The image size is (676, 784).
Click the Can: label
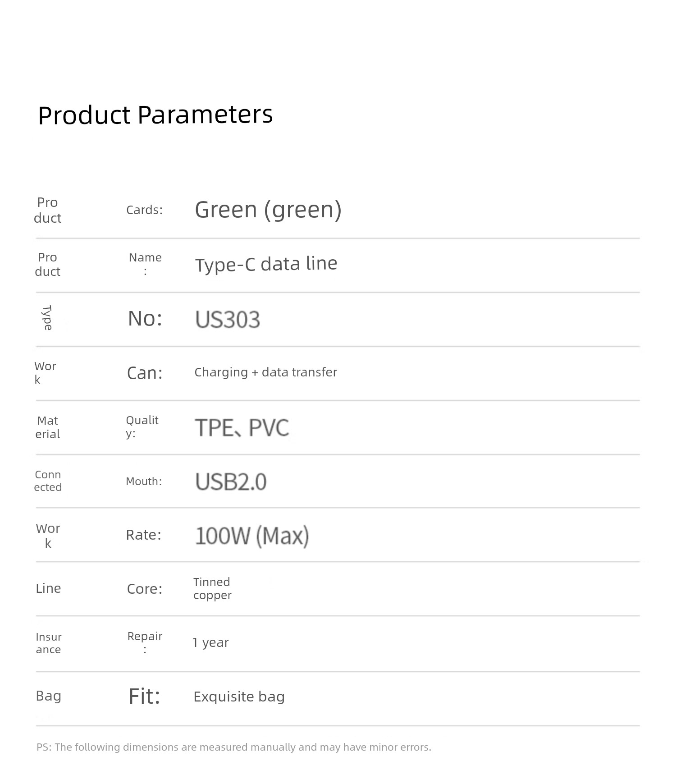coord(145,373)
